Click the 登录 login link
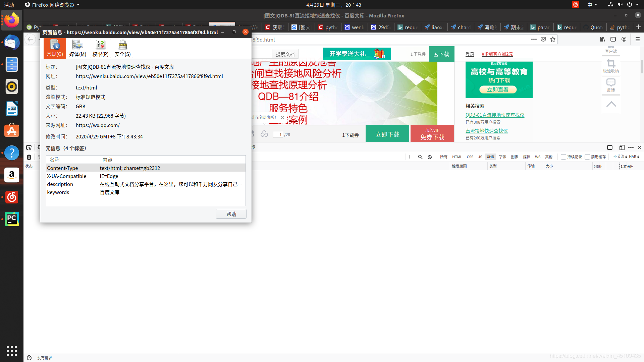The image size is (644, 362). (x=470, y=54)
